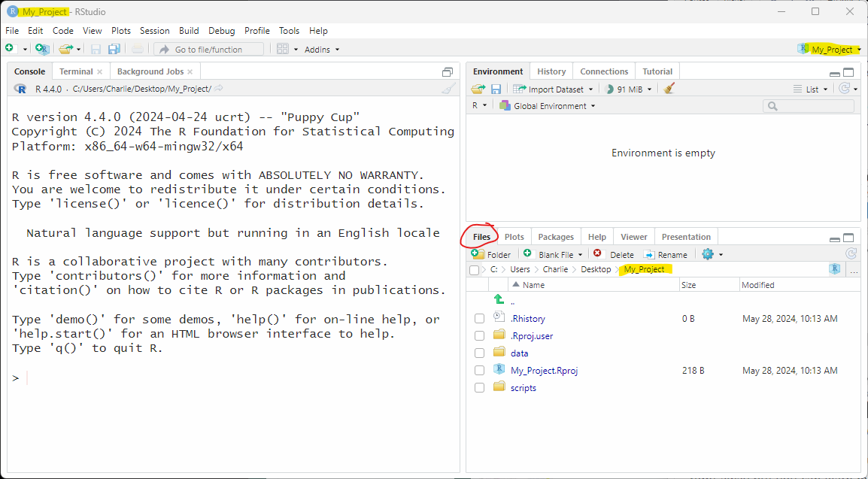Click go to parent directory arrow
This screenshot has width=868, height=479.
click(499, 300)
